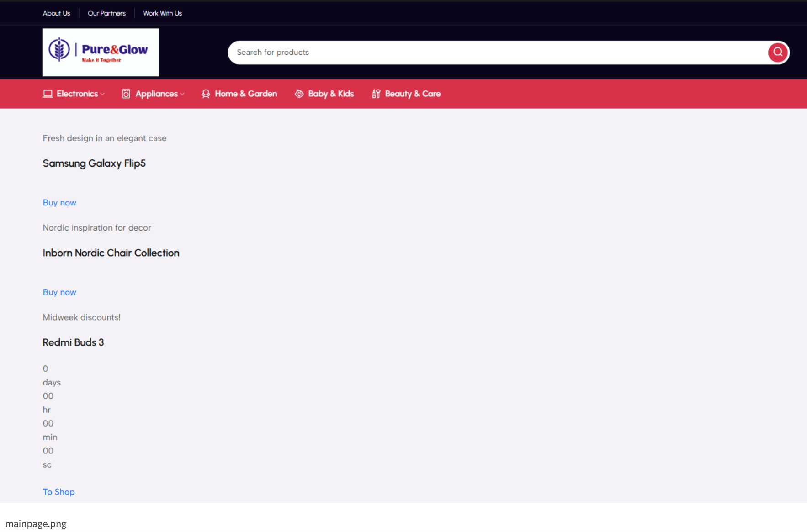This screenshot has width=807, height=532.
Task: Click the Appliances washing machine icon
Action: click(126, 94)
